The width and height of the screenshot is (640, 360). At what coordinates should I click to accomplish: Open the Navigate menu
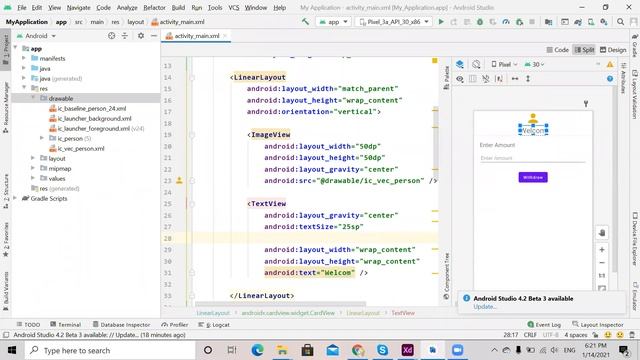(78, 8)
